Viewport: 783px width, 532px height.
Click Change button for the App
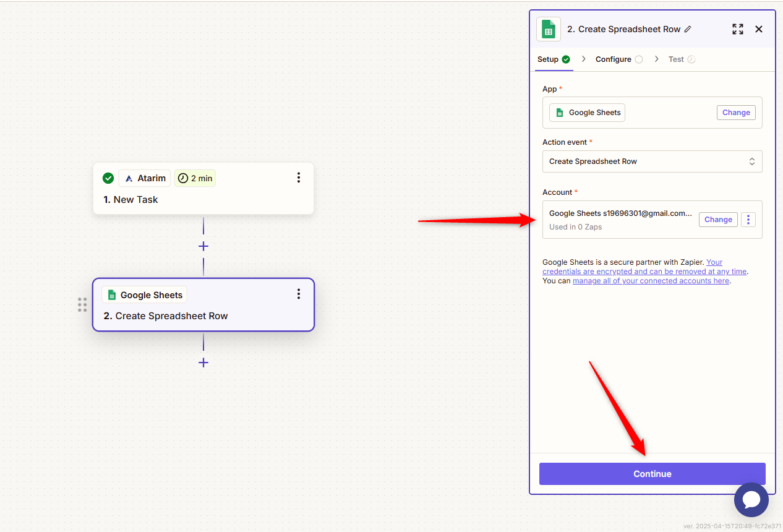point(736,113)
